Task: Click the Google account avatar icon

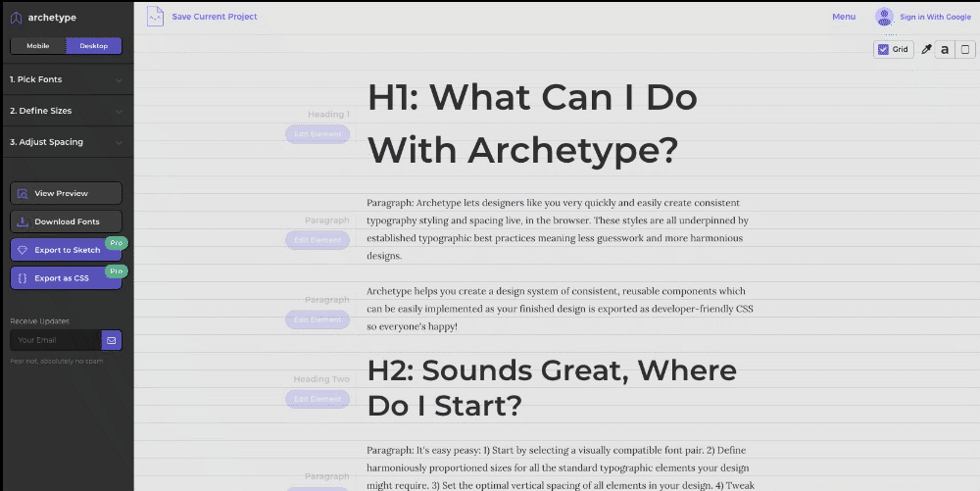Action: (x=884, y=17)
